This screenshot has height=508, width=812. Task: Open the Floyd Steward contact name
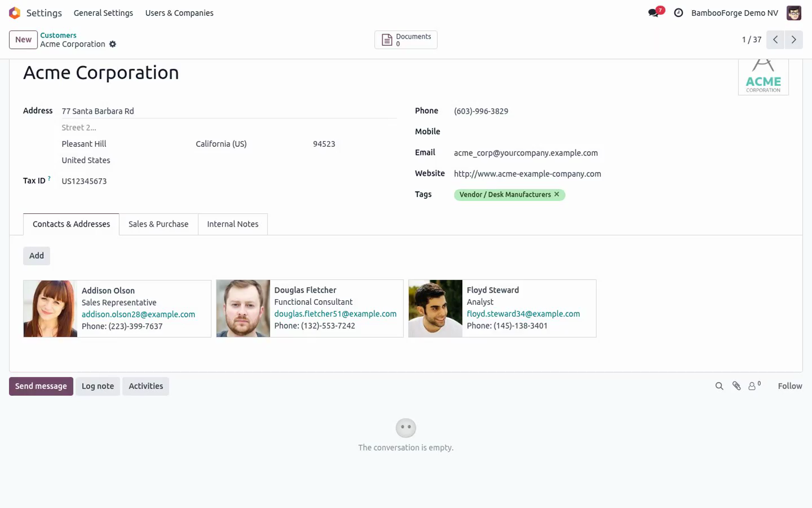(x=493, y=290)
